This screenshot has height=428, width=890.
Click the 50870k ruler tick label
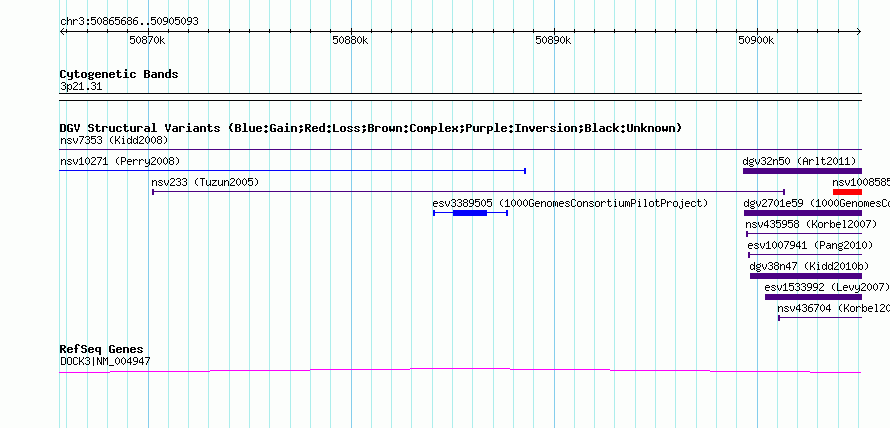pyautogui.click(x=147, y=40)
